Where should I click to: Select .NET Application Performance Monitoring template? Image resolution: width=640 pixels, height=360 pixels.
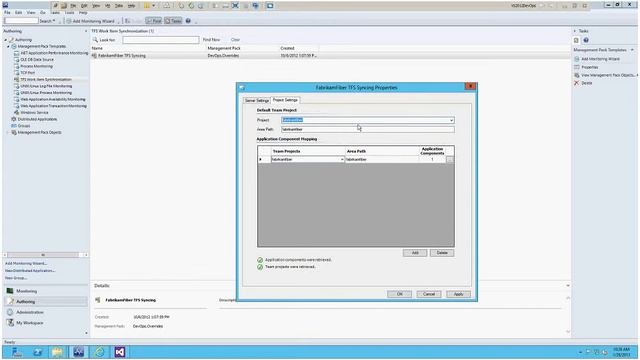tap(54, 53)
